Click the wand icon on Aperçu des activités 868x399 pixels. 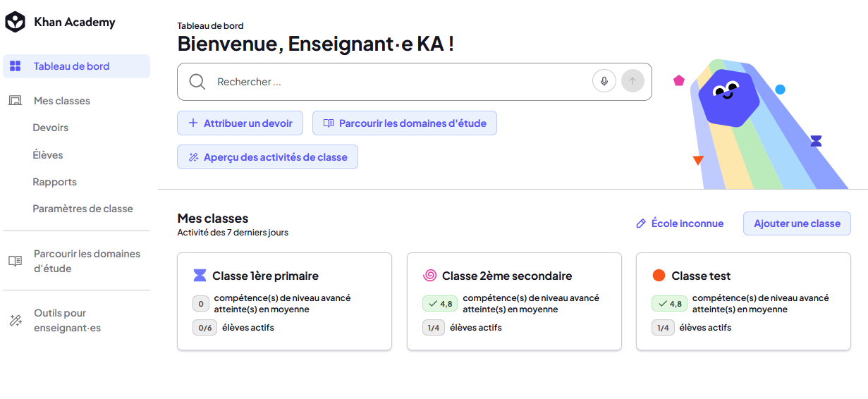tap(193, 157)
